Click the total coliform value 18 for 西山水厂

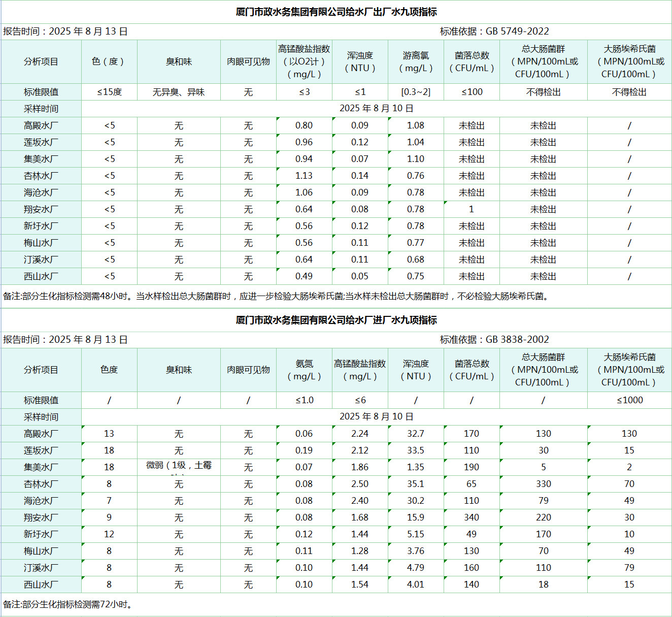(x=544, y=584)
